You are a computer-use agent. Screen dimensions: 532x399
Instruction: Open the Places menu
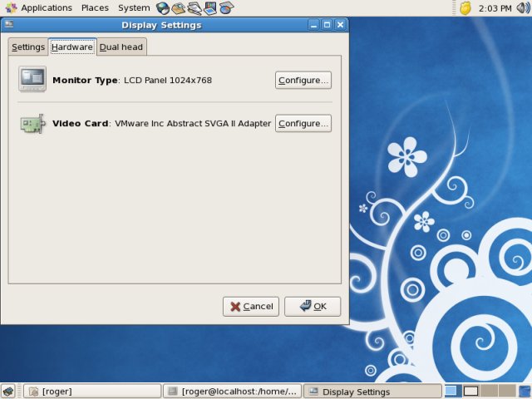(95, 8)
